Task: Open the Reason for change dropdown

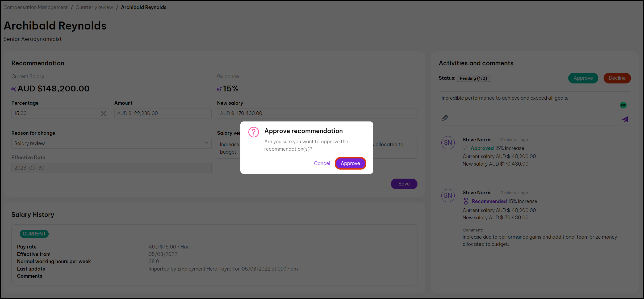Action: coord(111,144)
